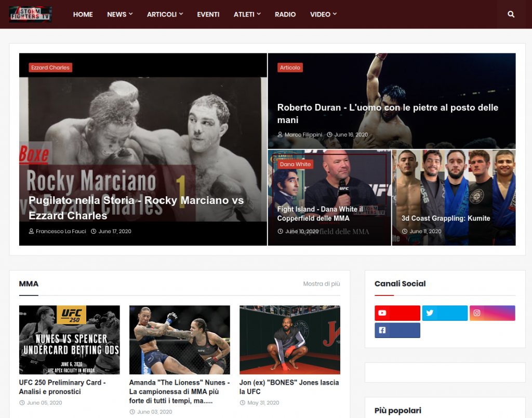The height and width of the screenshot is (418, 532).
Task: Click the Twitter bird icon
Action: (429, 313)
